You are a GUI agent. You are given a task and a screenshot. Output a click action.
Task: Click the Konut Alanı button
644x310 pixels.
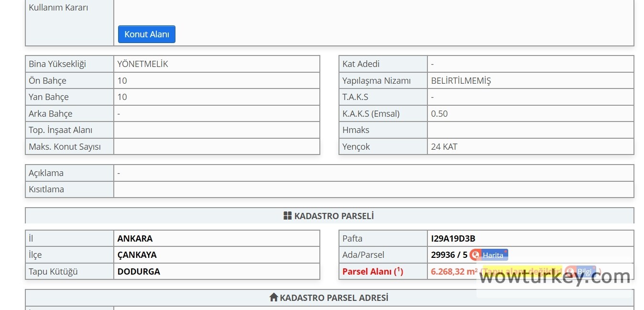click(x=146, y=34)
